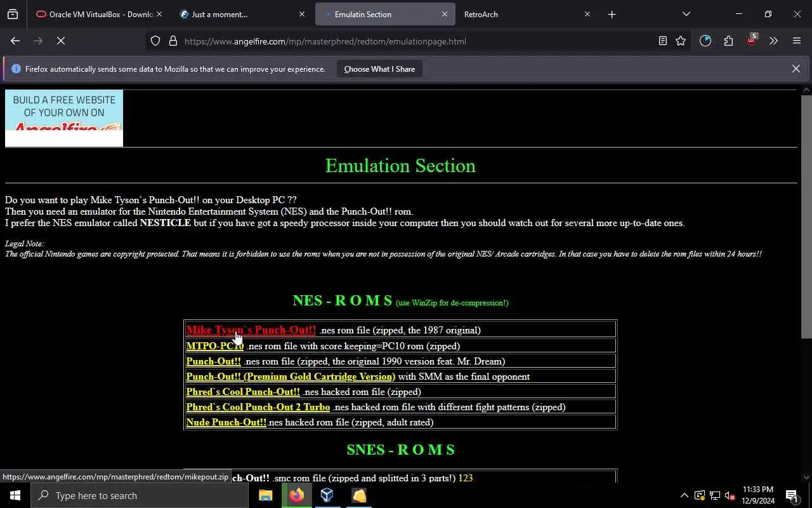
Task: Close the RetroArch tab
Action: tap(587, 14)
